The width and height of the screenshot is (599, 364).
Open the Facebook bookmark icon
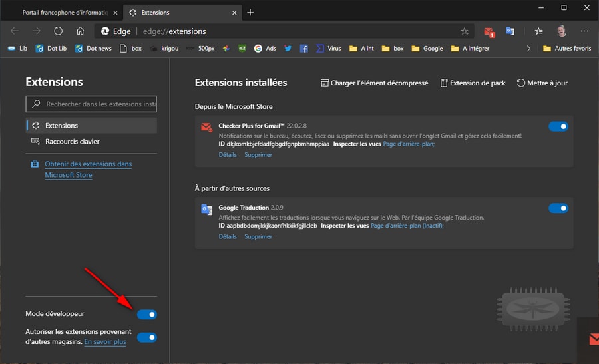click(303, 48)
